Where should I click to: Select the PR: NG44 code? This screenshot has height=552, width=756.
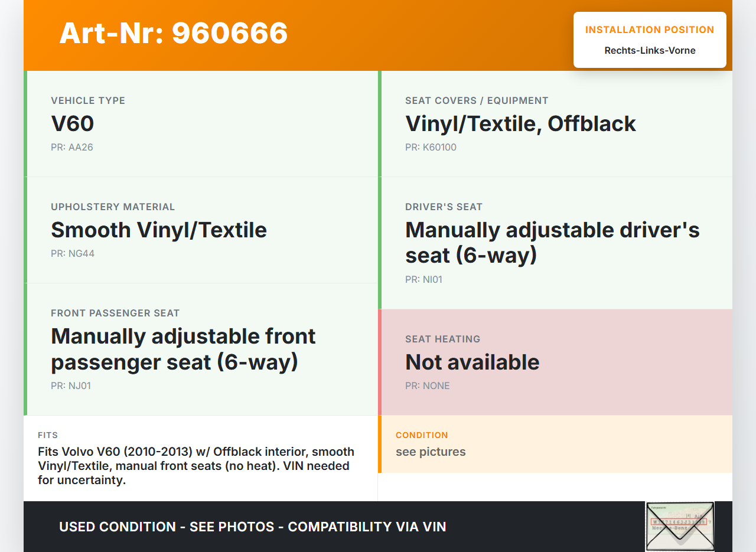coord(73,254)
